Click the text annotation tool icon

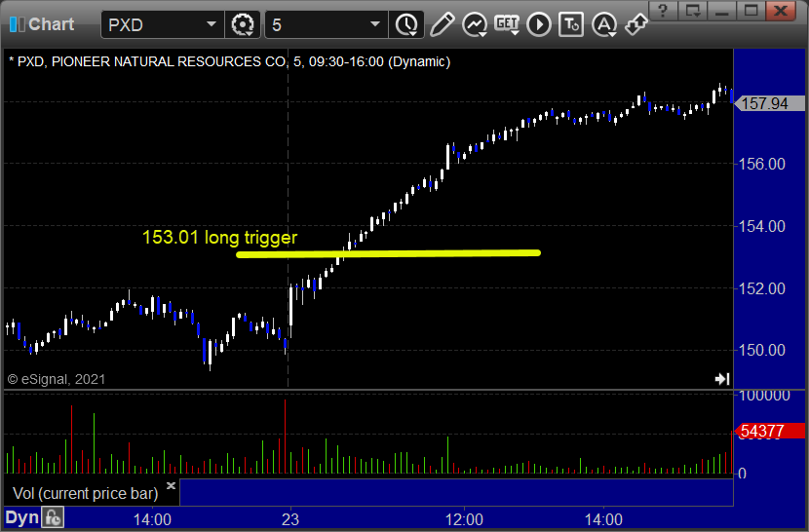click(571, 24)
